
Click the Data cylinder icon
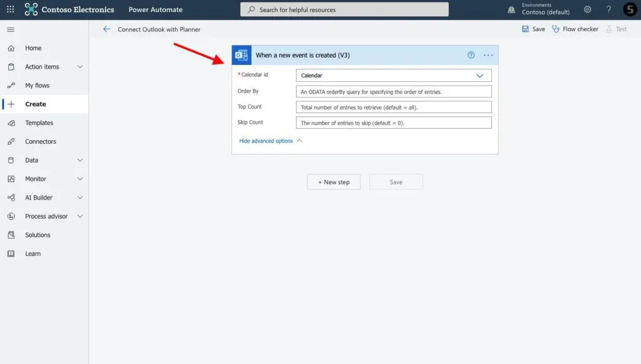click(11, 160)
